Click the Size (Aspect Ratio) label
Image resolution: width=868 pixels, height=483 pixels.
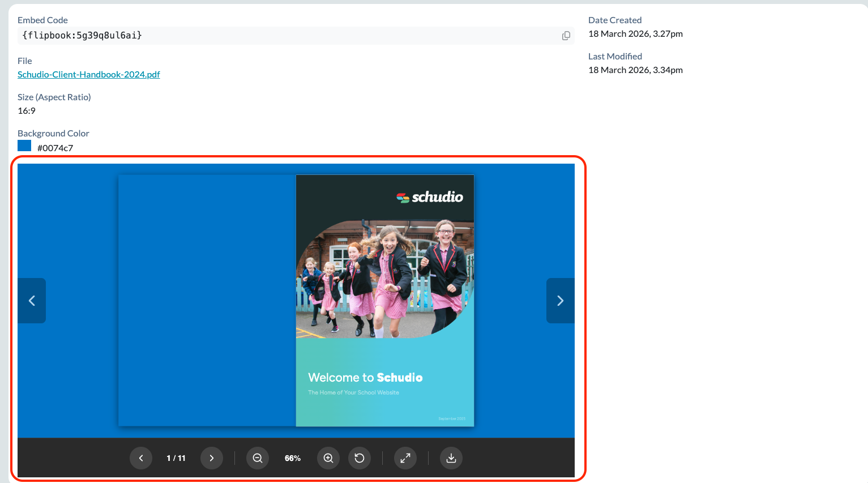click(54, 97)
